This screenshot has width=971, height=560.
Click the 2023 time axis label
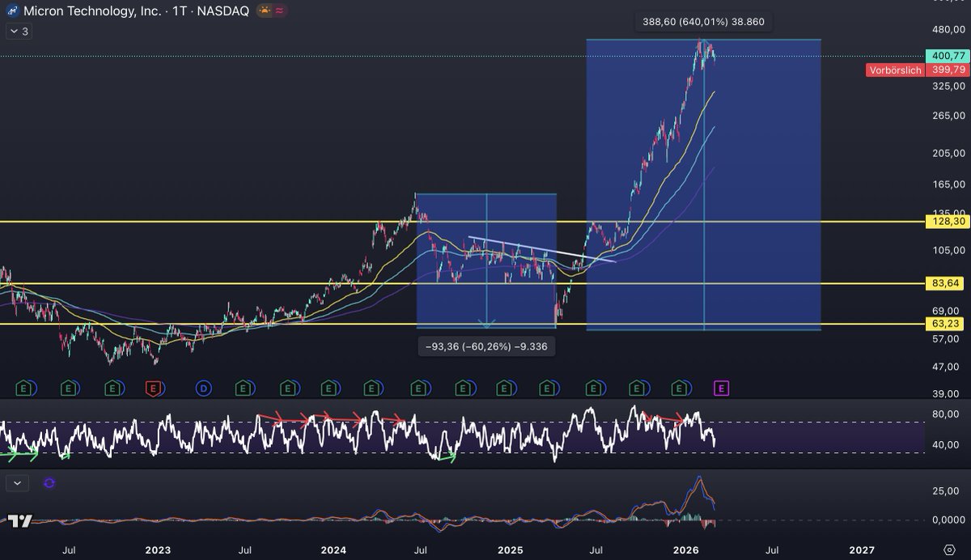coord(158,550)
